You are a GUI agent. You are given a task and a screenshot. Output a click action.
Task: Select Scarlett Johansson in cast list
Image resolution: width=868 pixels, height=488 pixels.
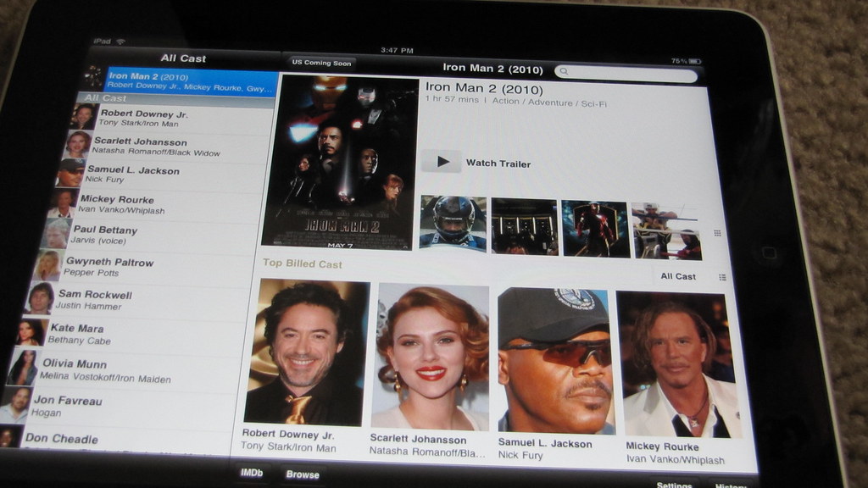(167, 147)
